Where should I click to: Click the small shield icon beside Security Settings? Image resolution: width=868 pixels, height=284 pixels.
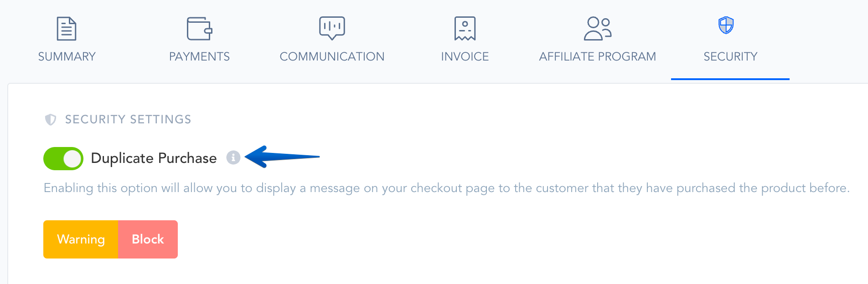point(51,120)
